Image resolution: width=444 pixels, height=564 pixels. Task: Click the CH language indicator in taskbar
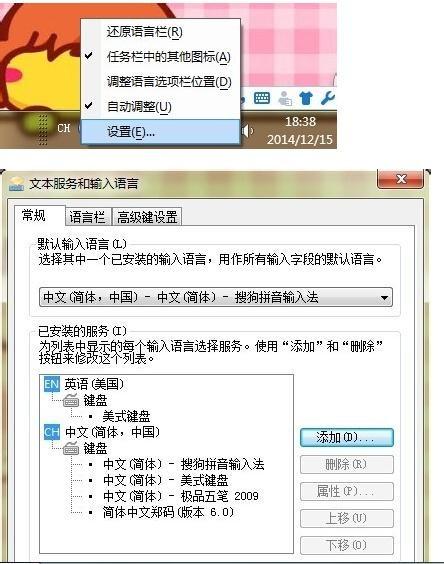point(64,128)
